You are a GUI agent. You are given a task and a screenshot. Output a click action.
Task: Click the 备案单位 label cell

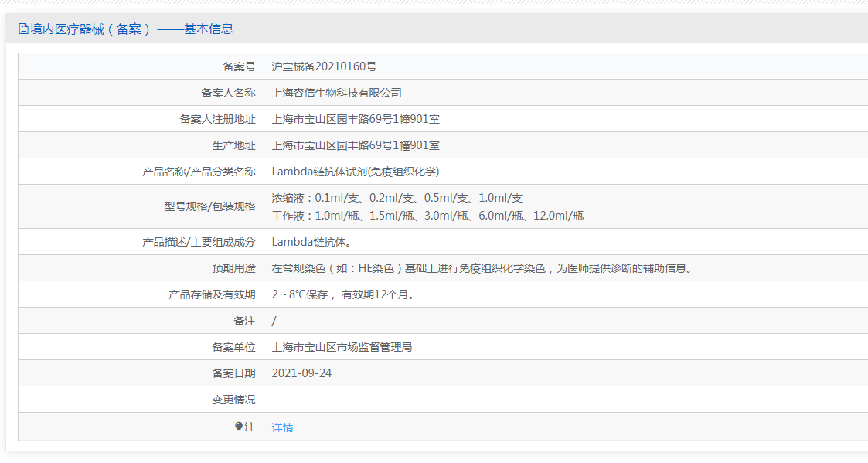(x=141, y=347)
